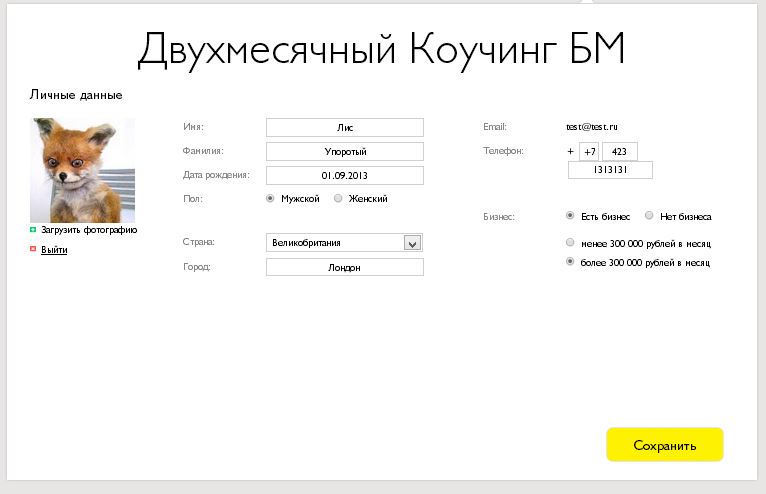Click the Двухмесячный Коучинг БМ title
This screenshot has width=766, height=494.
point(381,49)
